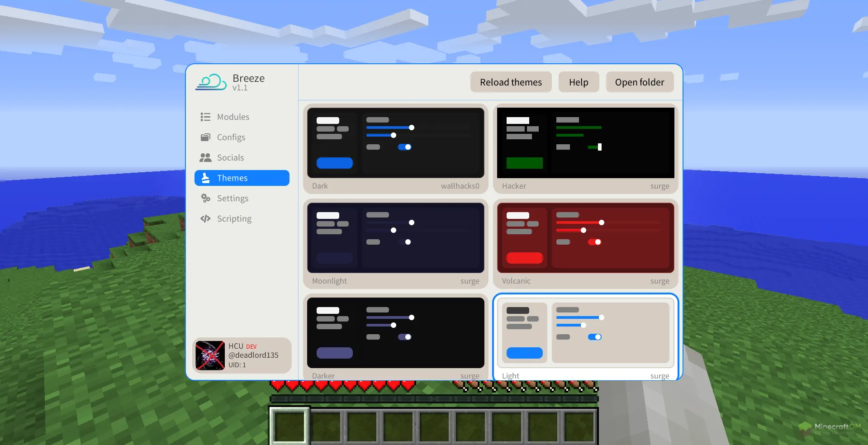The width and height of the screenshot is (868, 445).
Task: Click the Breeze cloud logo
Action: point(211,82)
